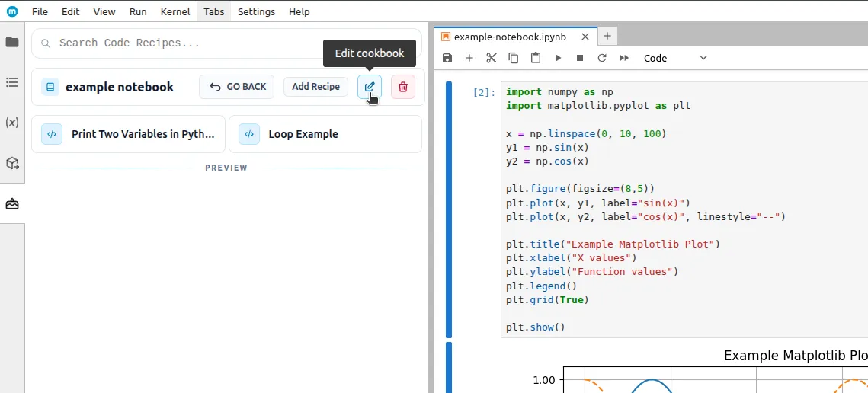Open the Loop Example recipe card
Screen dimensions: 868x393
coord(325,134)
